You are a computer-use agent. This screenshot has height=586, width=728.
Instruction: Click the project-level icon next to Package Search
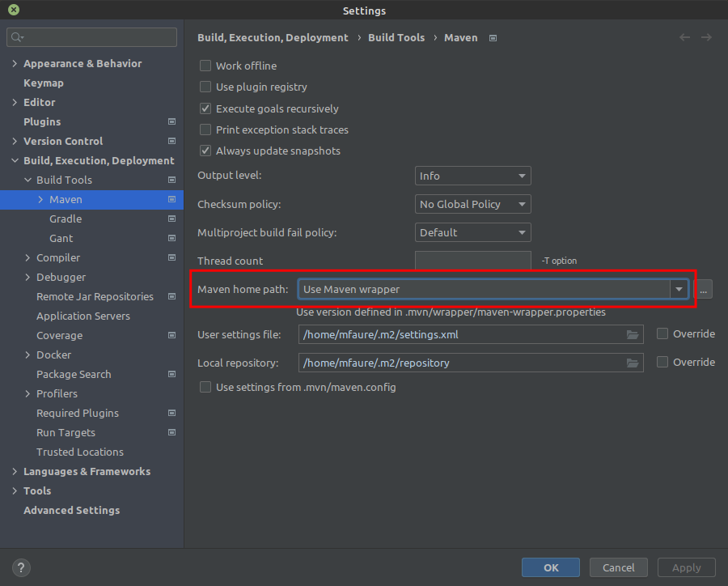coord(171,374)
